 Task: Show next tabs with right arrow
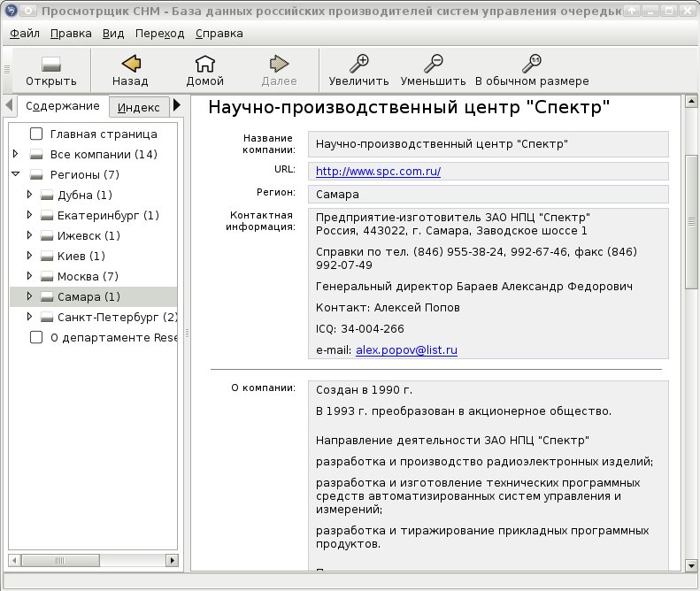click(177, 105)
